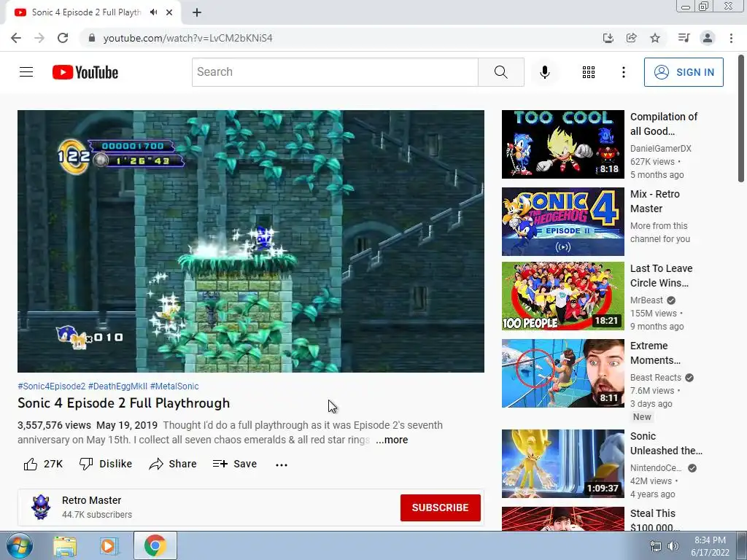Click the address bar URL

click(x=187, y=38)
